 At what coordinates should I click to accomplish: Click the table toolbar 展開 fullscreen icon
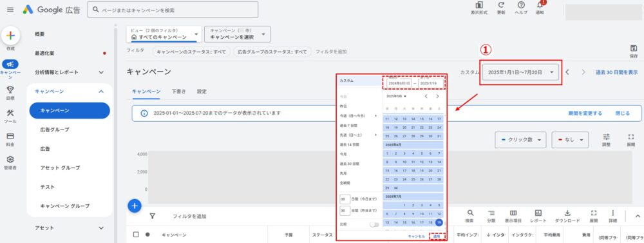[594, 213]
